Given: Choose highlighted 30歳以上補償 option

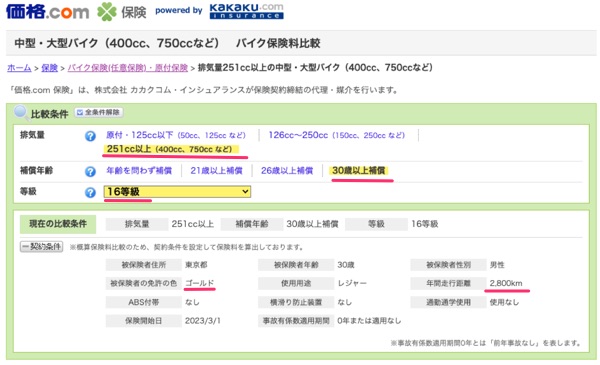Looking at the screenshot, I should (x=359, y=171).
